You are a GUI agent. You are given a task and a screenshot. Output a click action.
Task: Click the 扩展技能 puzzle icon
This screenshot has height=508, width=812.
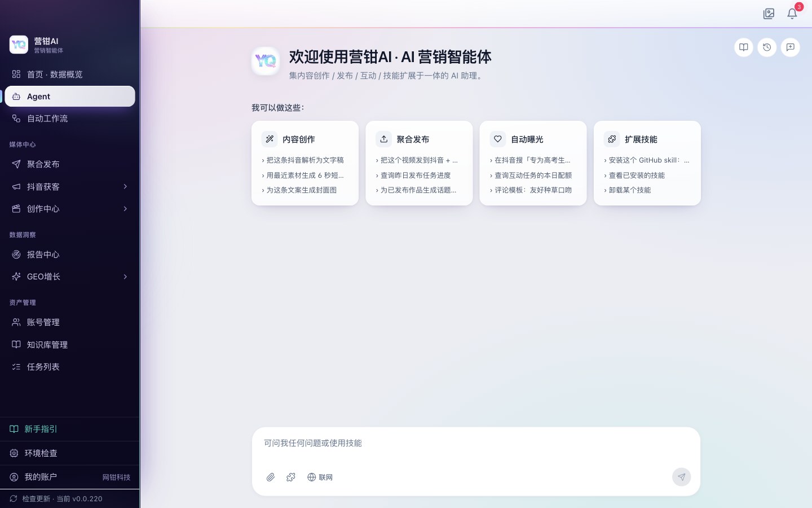coord(612,139)
